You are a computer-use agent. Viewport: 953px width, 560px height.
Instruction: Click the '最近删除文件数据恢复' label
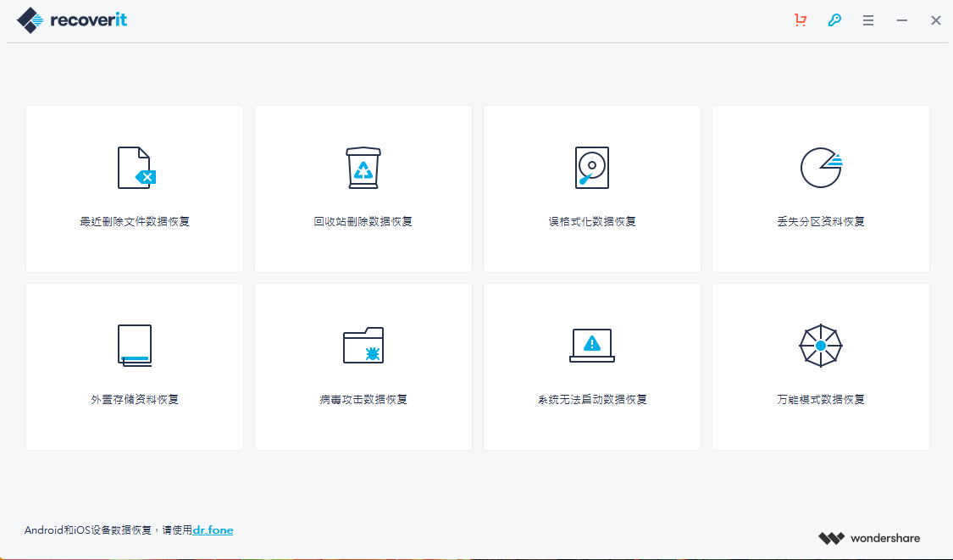click(135, 222)
